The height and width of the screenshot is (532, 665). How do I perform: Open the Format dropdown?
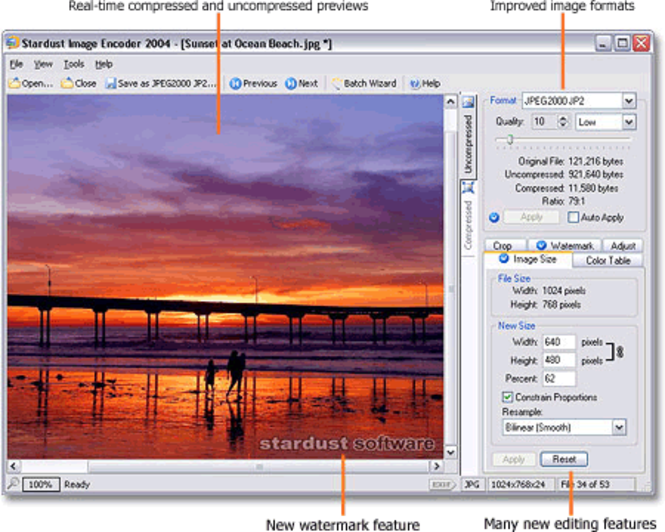tap(629, 101)
